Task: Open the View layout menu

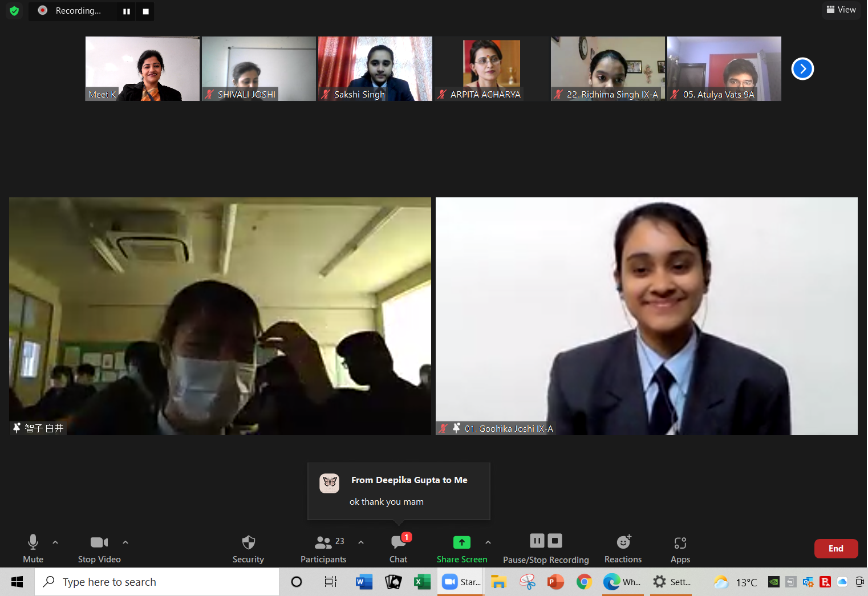Action: pos(841,10)
